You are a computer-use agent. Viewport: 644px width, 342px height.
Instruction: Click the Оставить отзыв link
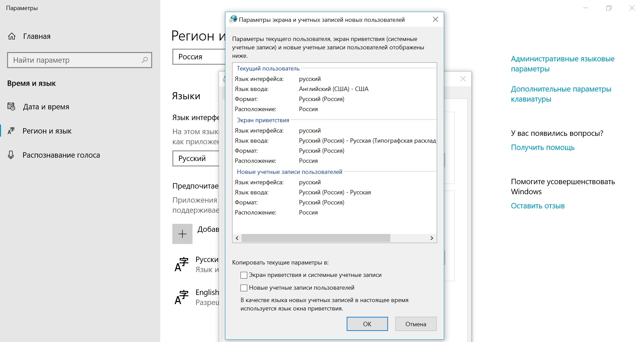pos(538,206)
